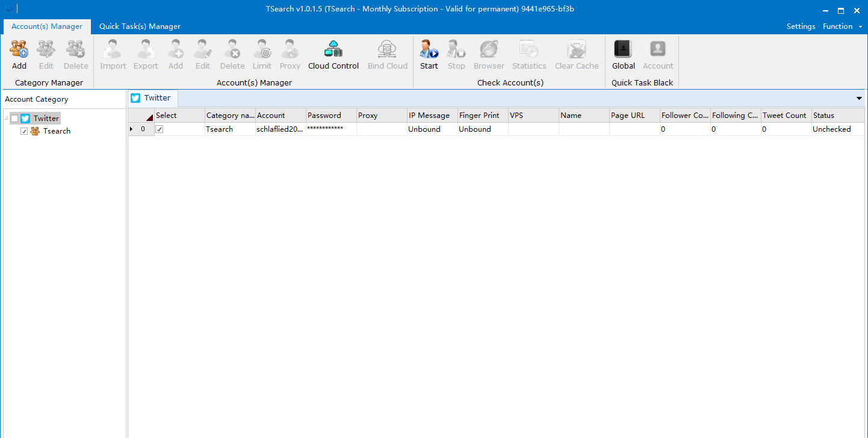
Task: Start checking accounts
Action: [x=429, y=55]
